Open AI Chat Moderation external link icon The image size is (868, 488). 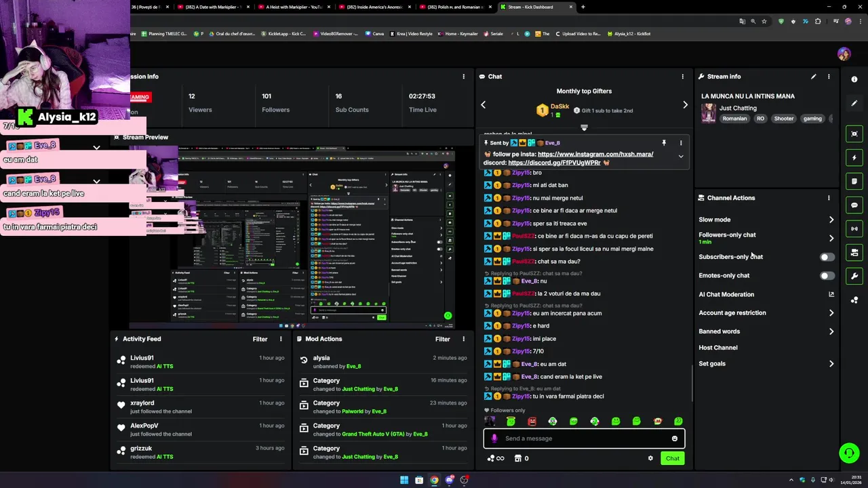(x=831, y=294)
